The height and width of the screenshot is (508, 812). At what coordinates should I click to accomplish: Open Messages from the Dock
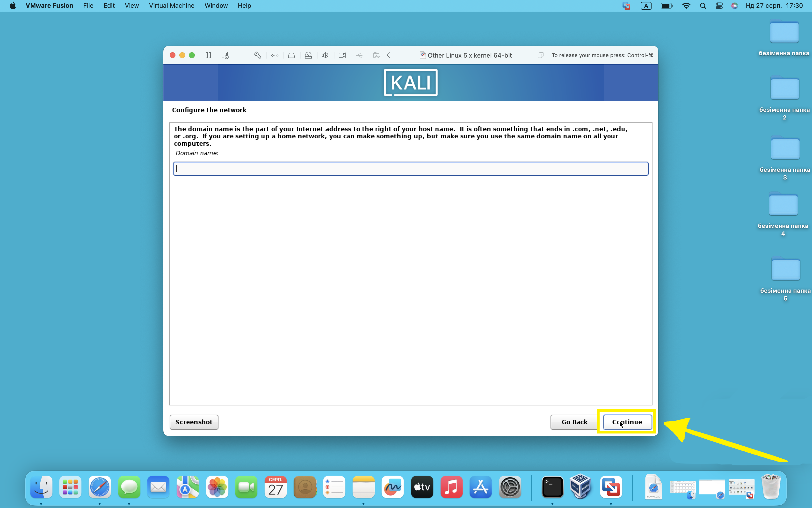tap(129, 487)
